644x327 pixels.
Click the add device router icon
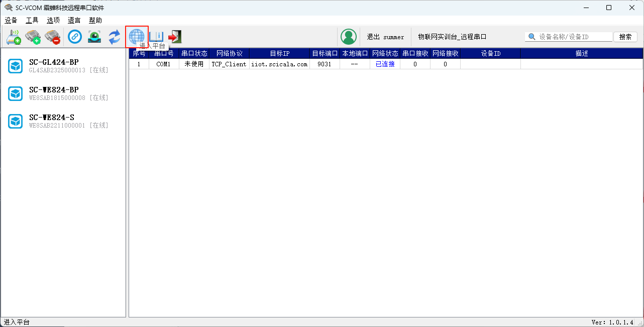[14, 37]
